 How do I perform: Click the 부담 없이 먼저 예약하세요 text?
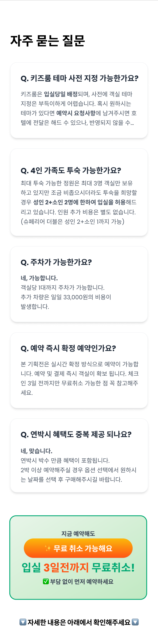click(81, 582)
